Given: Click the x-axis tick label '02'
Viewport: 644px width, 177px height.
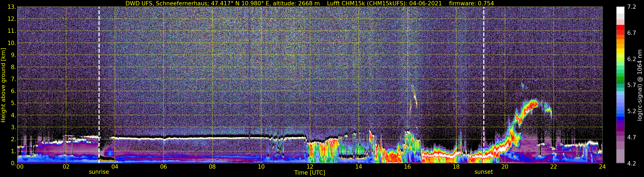Looking at the screenshot, I should pos(66,167).
